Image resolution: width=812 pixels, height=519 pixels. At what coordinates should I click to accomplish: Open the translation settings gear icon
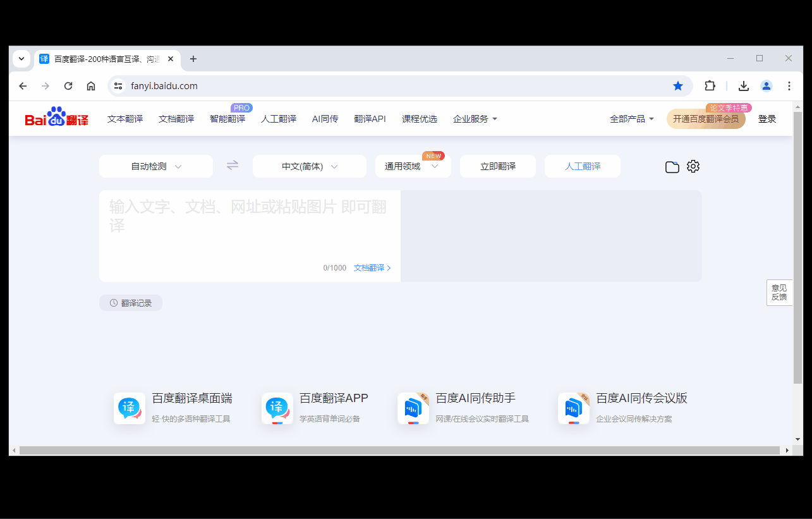(x=693, y=166)
